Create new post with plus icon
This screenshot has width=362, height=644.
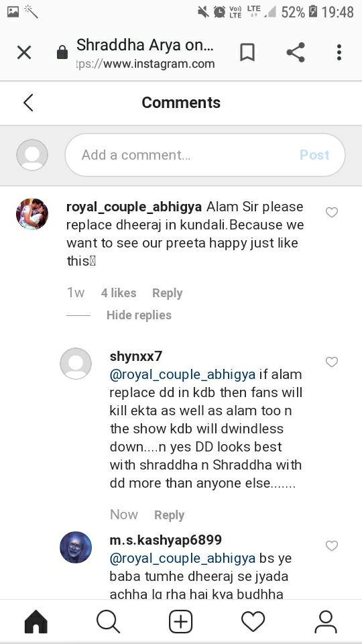(x=180, y=622)
